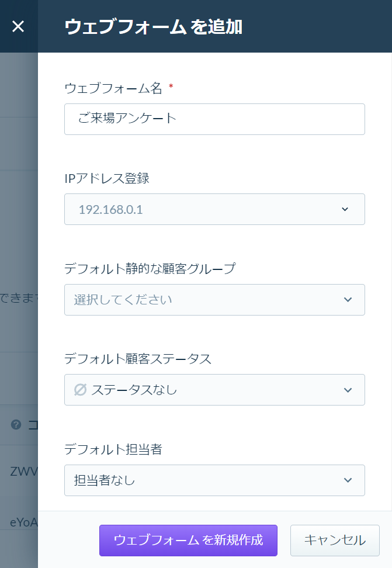
Task: Expand the IPアドレス登録 dropdown arrow
Action: coord(345,209)
